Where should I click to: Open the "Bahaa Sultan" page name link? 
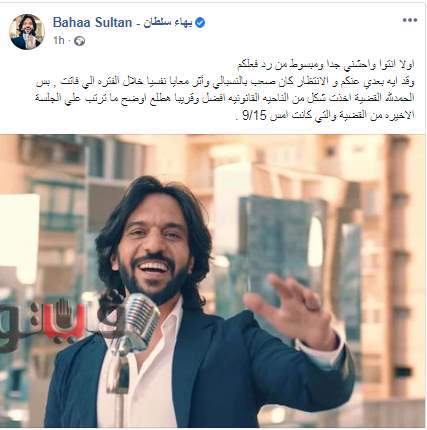pos(92,23)
